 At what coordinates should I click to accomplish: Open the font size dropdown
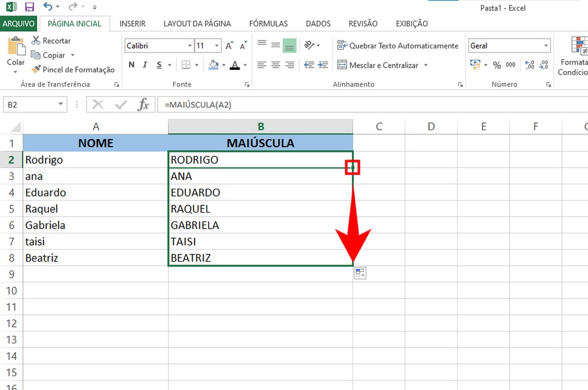coord(216,45)
